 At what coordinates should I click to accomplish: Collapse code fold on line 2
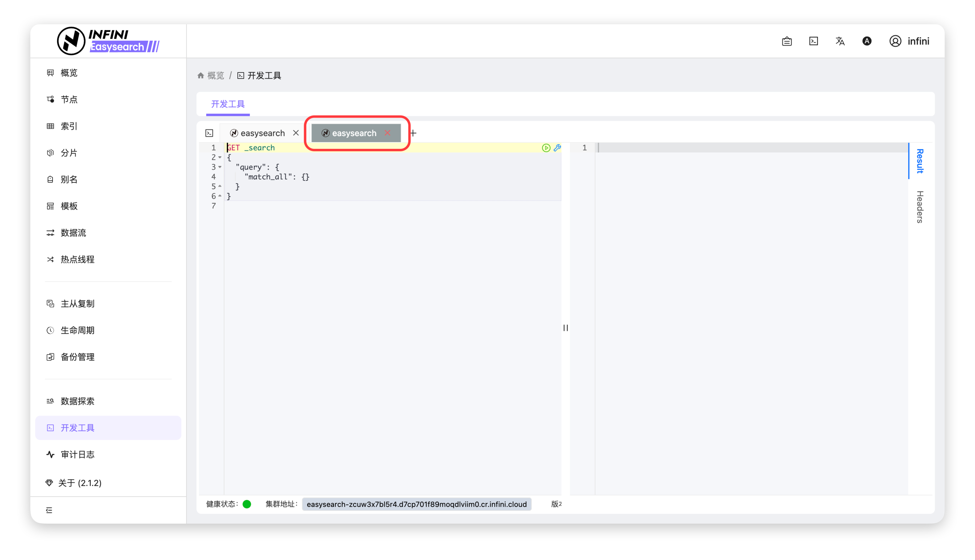tap(220, 157)
